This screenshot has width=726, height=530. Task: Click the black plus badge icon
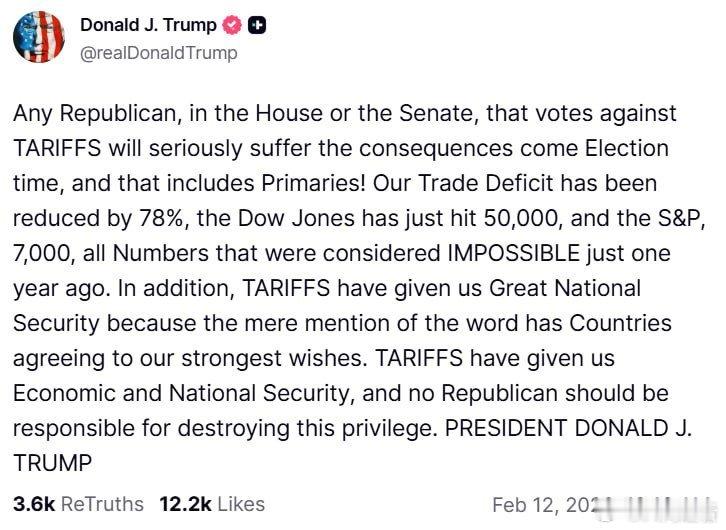(x=257, y=26)
